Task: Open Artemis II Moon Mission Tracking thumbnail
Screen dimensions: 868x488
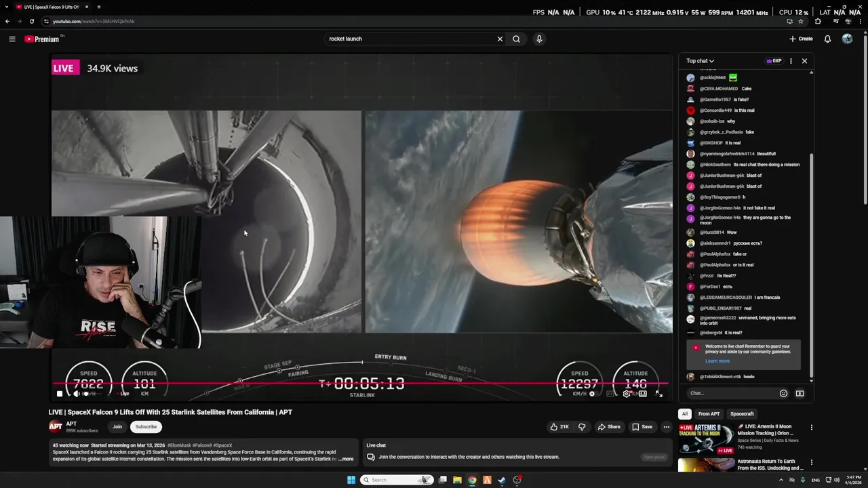Action: coord(706,439)
